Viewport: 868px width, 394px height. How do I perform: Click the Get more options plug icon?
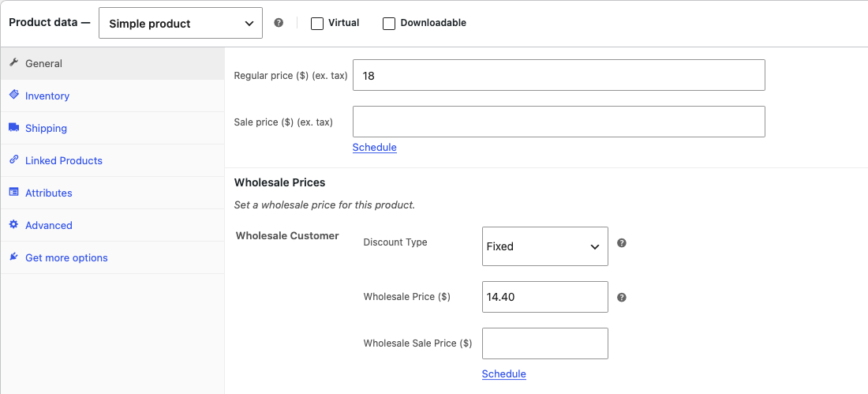click(14, 257)
